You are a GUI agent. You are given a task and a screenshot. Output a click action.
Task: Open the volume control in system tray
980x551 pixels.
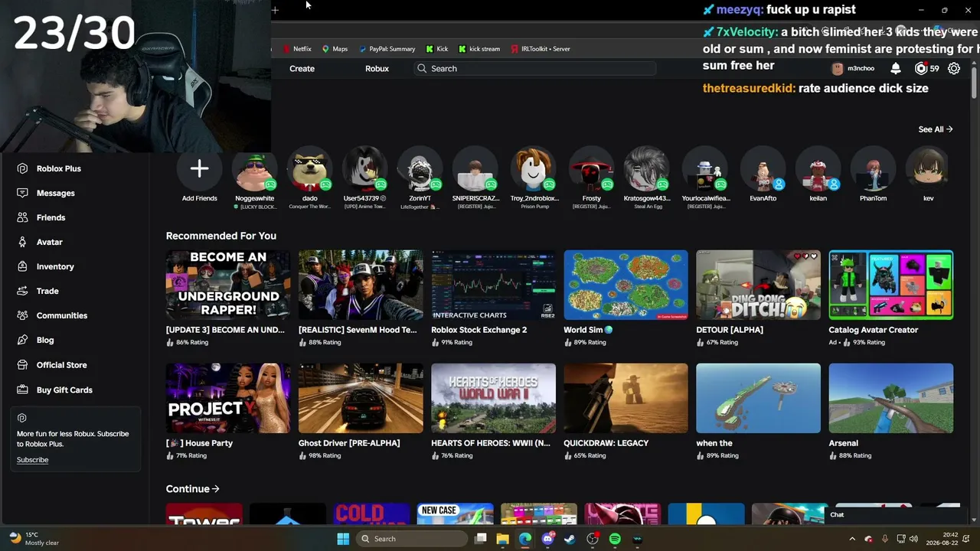point(913,539)
